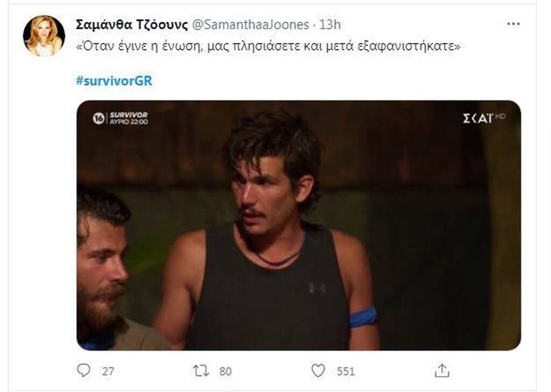Open the 13h timestamp link
551x392 pixels.
(x=330, y=25)
